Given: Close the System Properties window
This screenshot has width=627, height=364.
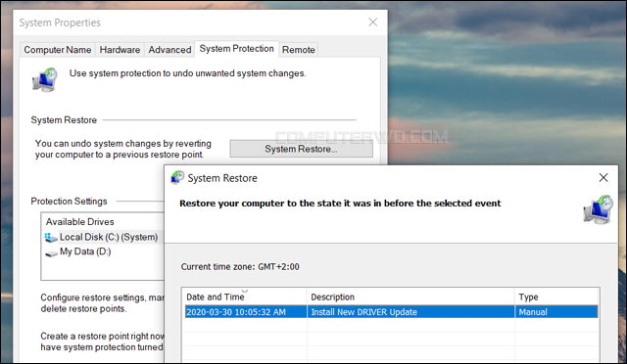Looking at the screenshot, I should (372, 23).
